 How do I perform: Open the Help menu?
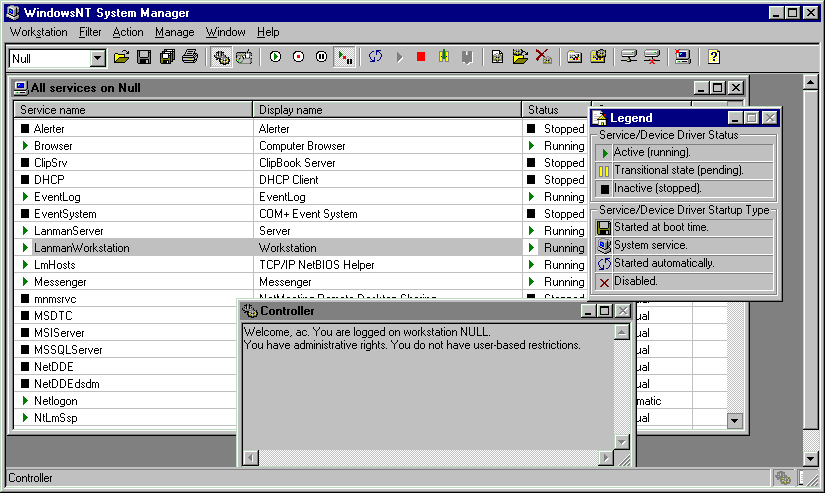(x=268, y=32)
